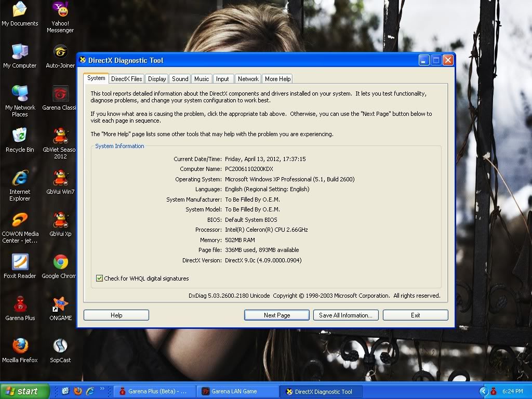The image size is (532, 399).
Task: Click computer name PC2006110200KDX text
Action: point(249,169)
